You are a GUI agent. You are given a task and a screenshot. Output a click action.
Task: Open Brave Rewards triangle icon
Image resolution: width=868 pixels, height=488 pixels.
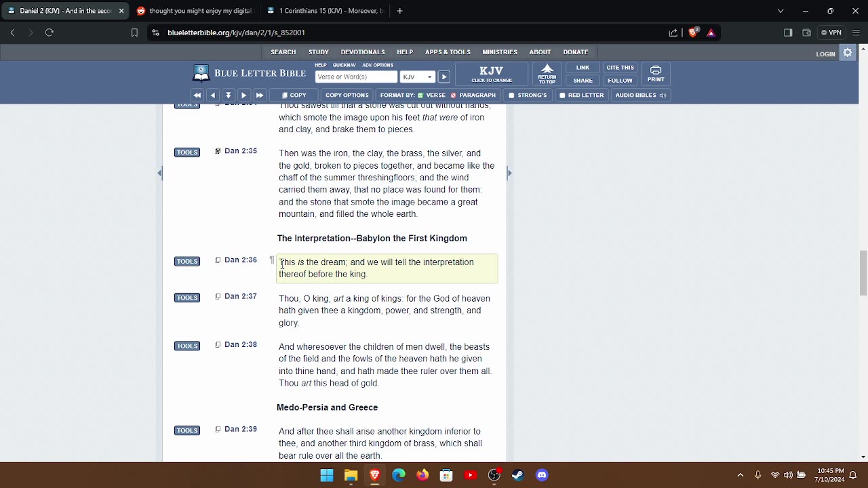tap(711, 33)
